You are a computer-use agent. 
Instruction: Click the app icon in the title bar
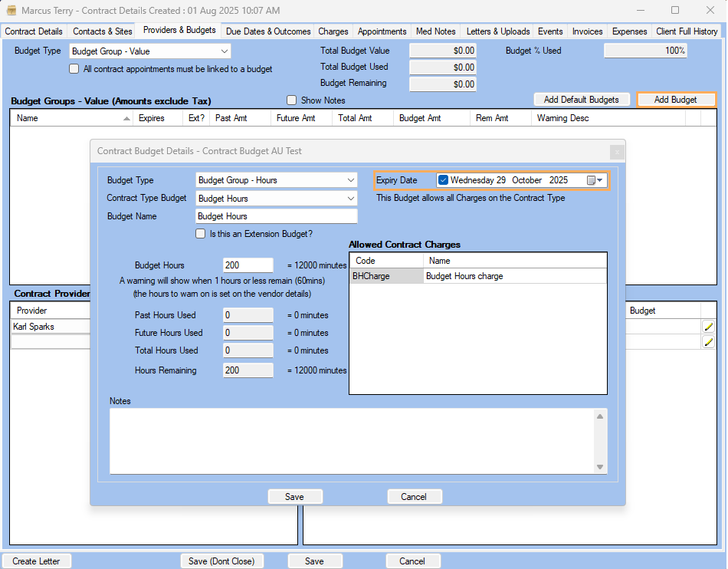coord(11,11)
